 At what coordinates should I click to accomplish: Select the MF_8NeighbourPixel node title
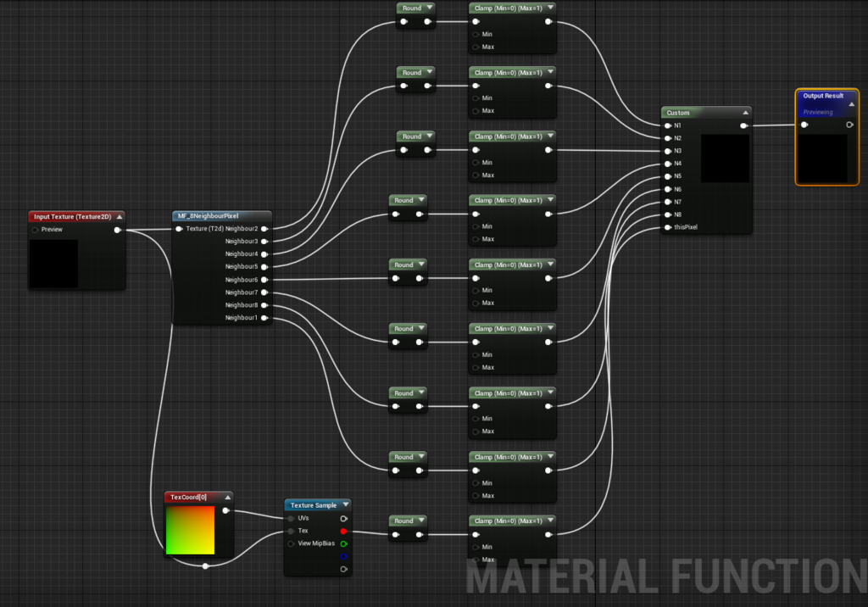[x=209, y=216]
